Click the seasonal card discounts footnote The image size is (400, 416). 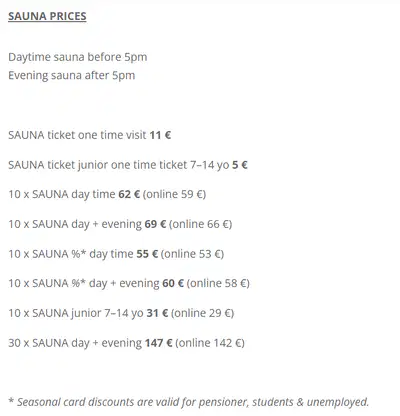click(189, 402)
